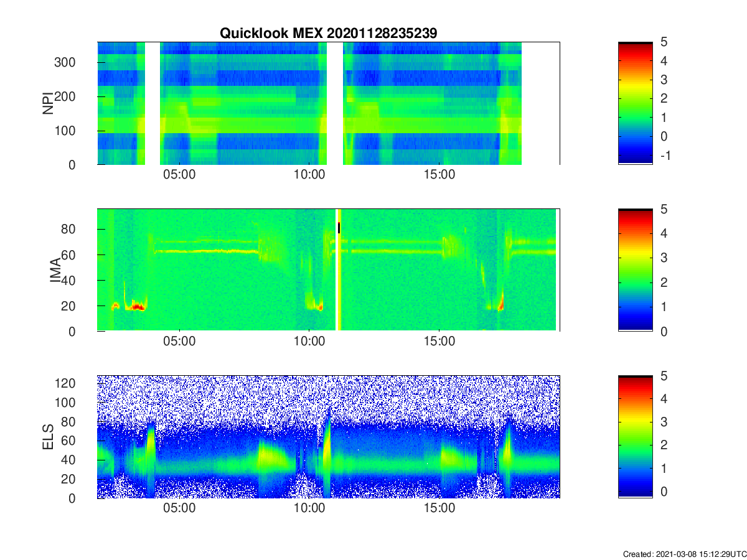This screenshot has width=747, height=560.
Task: Click the black marker in IMA plot
Action: [339, 228]
